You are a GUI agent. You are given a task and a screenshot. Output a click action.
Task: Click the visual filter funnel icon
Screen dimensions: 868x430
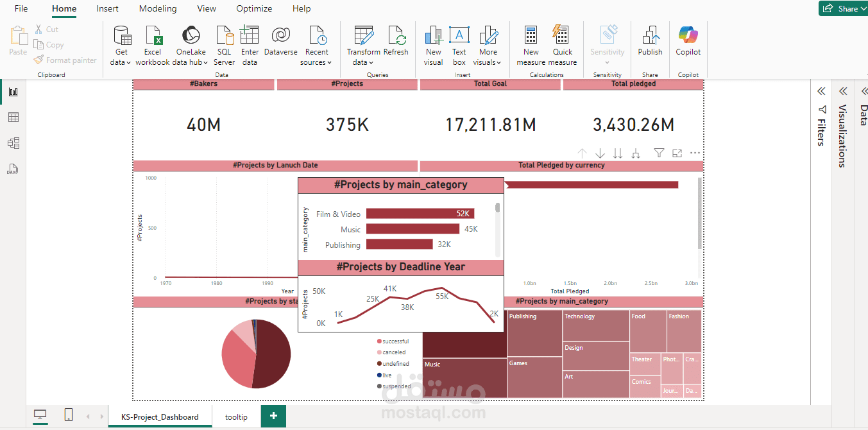[x=659, y=153]
